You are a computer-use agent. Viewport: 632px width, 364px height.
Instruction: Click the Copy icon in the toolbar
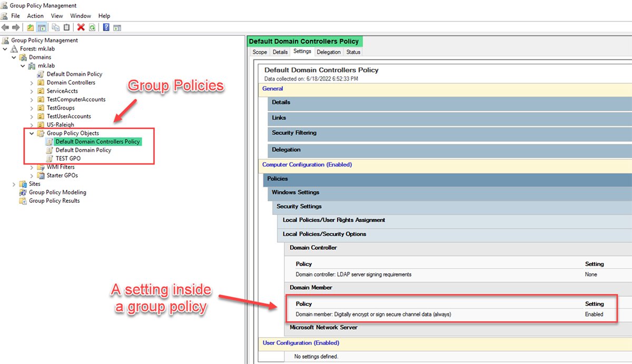click(x=56, y=27)
